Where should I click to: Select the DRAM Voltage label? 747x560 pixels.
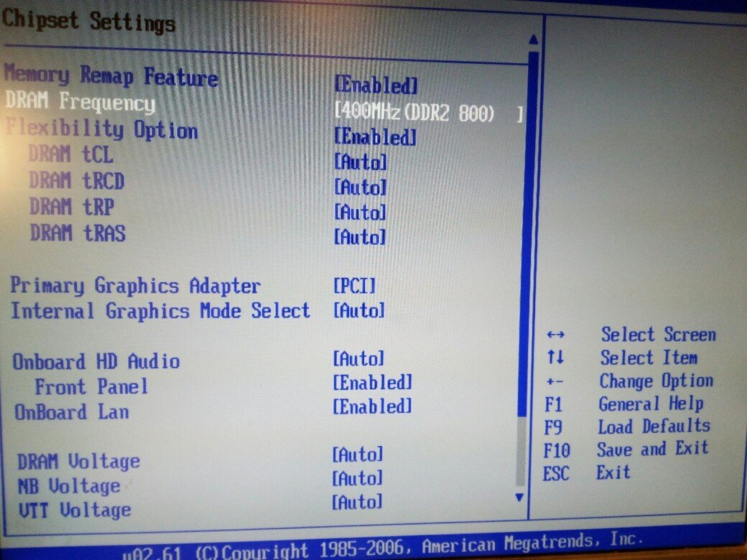coord(78,462)
